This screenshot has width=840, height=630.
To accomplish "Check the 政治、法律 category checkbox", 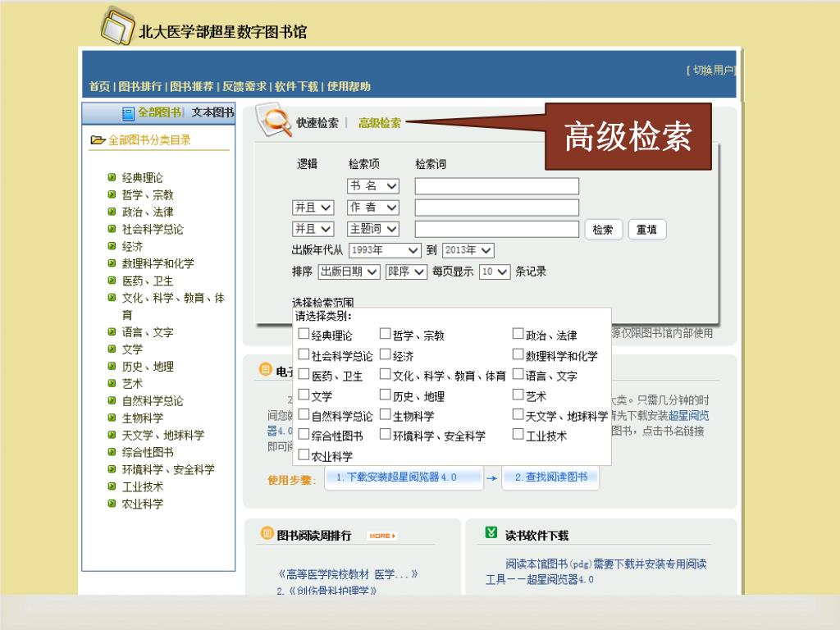I will [518, 334].
